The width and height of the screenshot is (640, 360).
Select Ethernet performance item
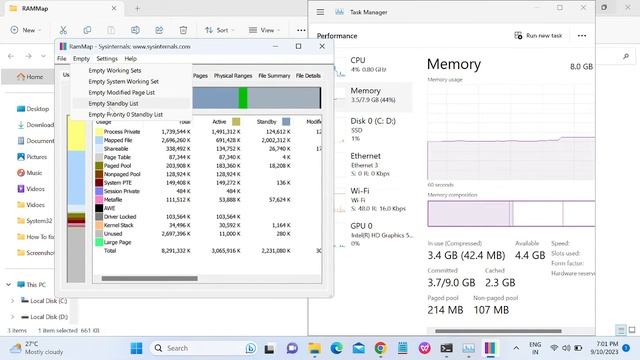click(x=373, y=164)
